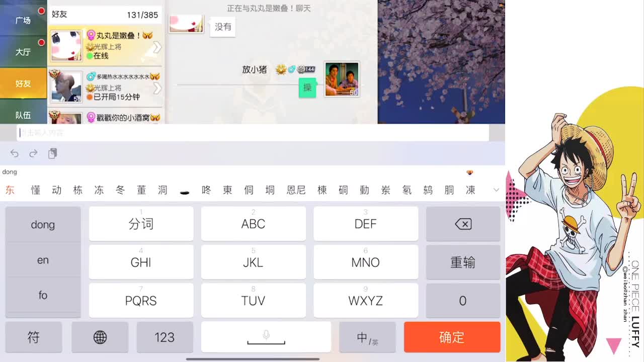Choose candidate 崠
The image size is (644, 362).
(386, 190)
